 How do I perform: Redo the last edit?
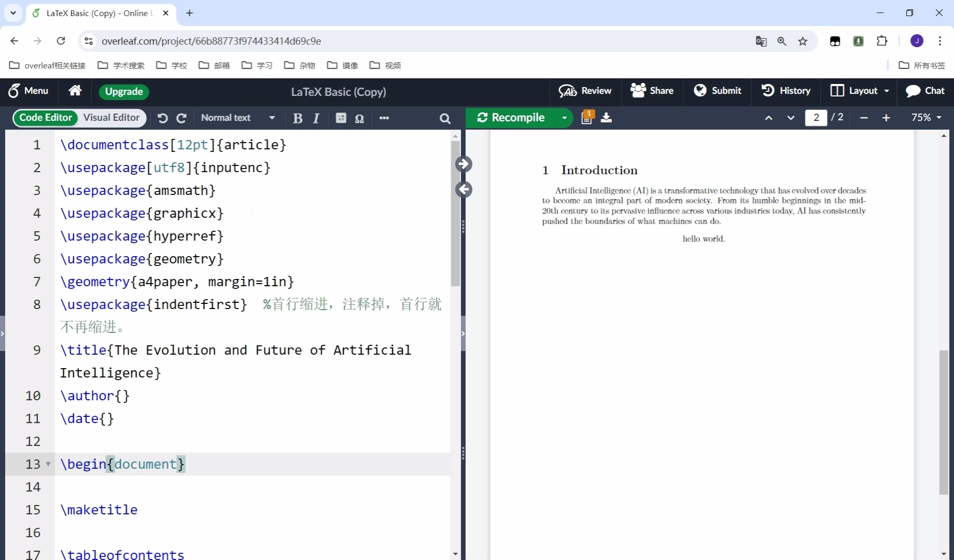[x=181, y=118]
